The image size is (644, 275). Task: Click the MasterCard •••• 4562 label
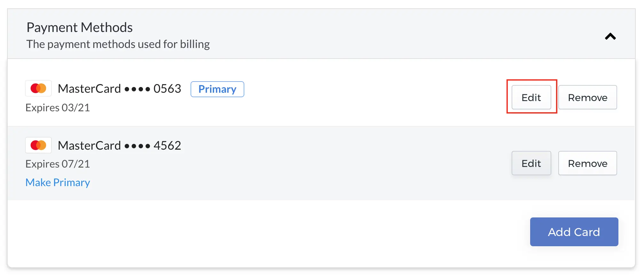coord(120,145)
